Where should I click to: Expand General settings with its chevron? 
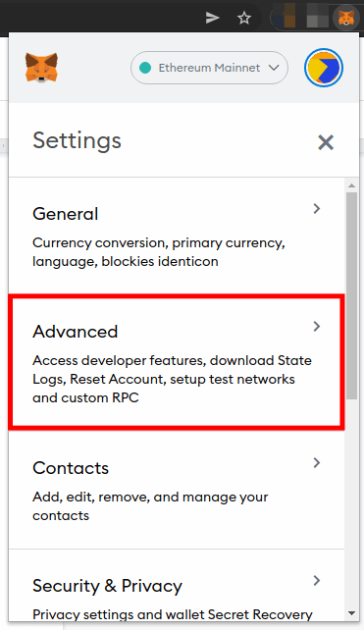[317, 208]
